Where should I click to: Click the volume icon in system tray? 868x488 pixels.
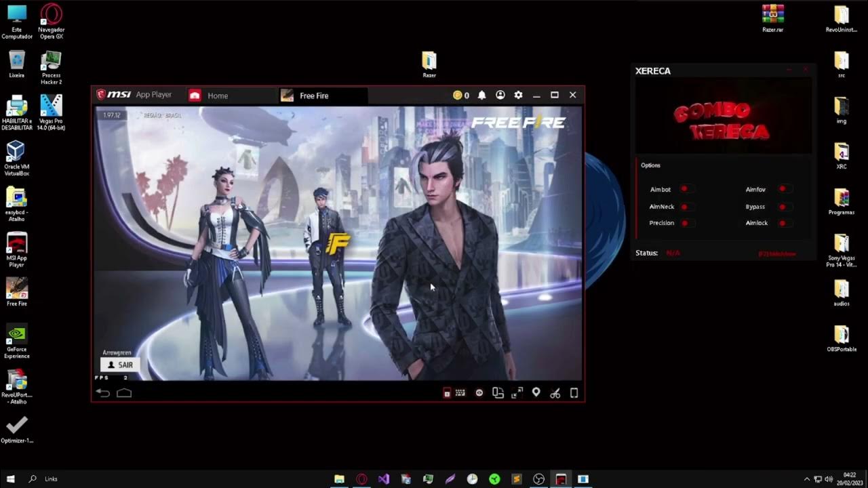[829, 479]
